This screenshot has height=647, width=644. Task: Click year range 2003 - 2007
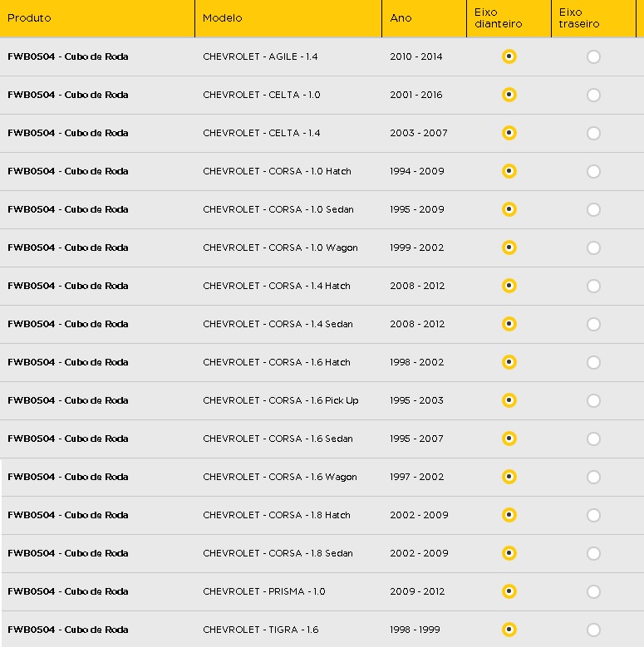pos(419,133)
